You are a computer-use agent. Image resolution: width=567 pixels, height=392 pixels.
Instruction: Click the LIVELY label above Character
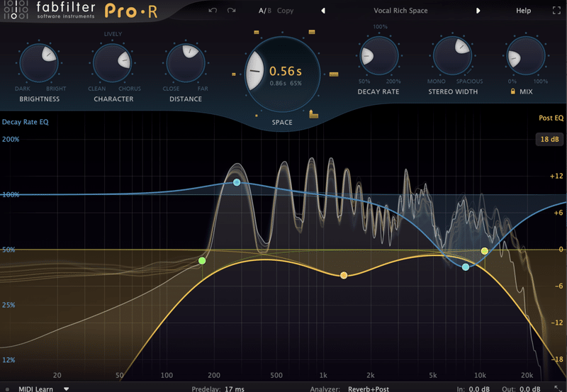113,34
